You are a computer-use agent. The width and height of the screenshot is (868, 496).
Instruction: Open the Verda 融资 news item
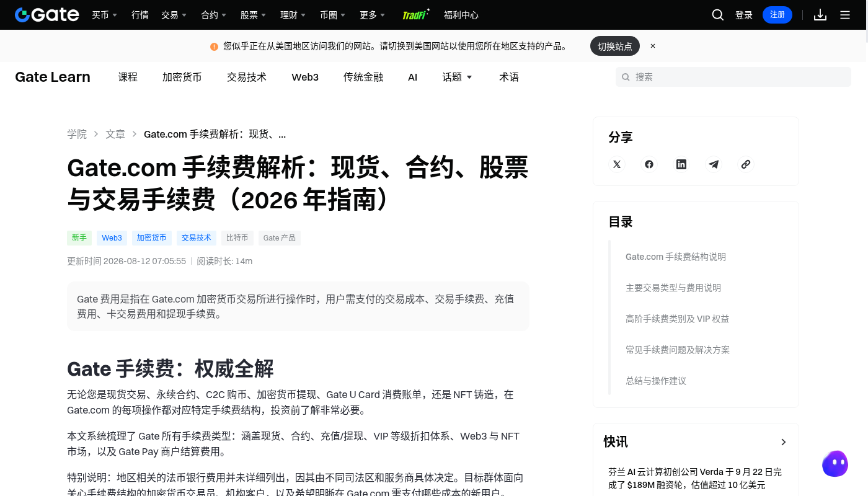point(695,479)
